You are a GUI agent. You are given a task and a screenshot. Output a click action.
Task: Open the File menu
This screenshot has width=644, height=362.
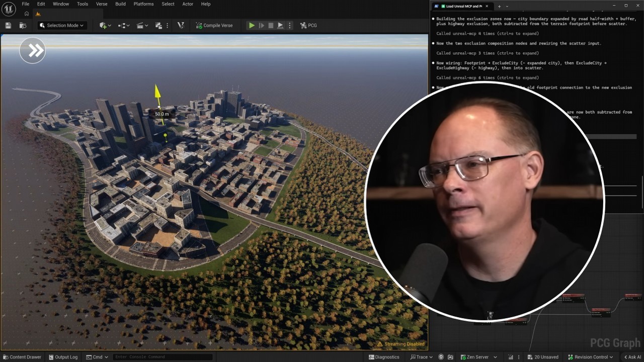[x=25, y=4]
